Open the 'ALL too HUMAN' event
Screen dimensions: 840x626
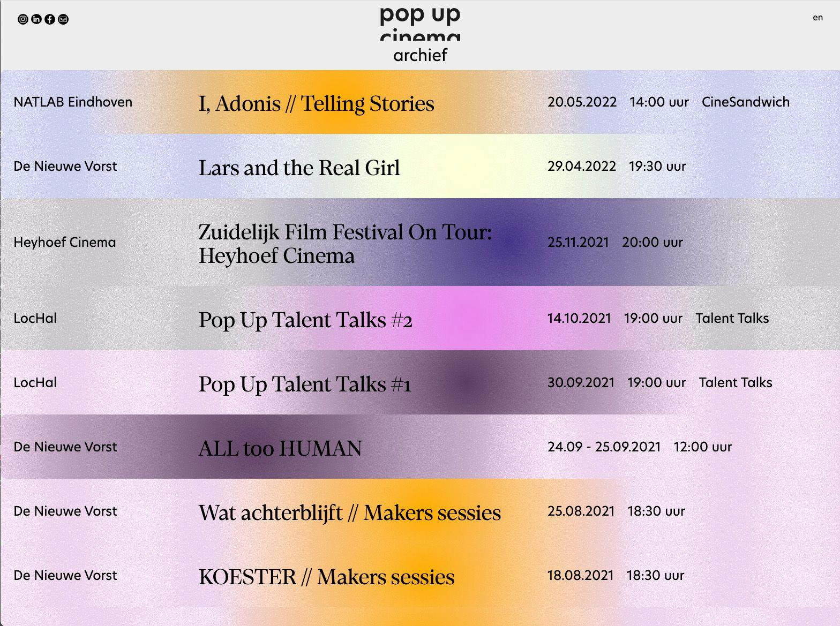tap(280, 448)
